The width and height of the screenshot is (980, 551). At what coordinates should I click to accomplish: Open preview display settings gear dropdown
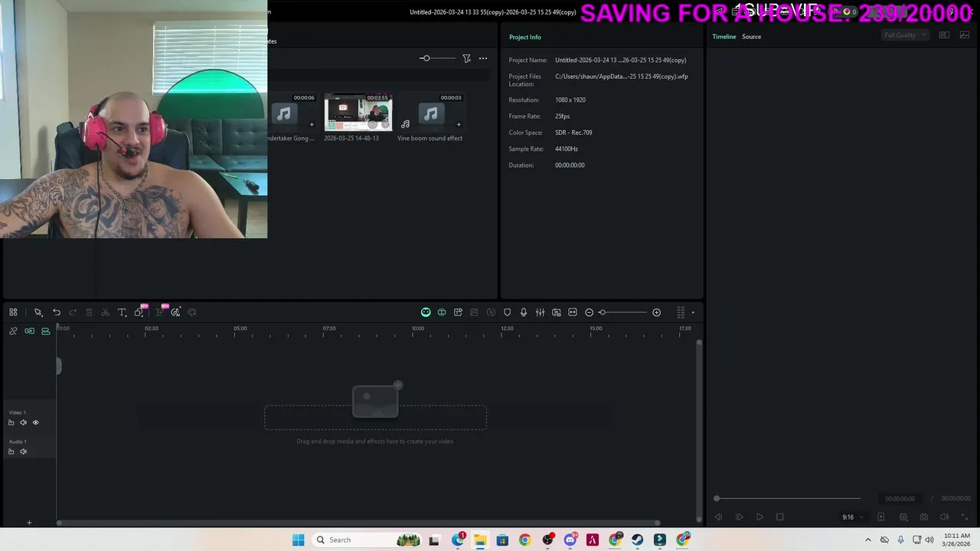[903, 517]
